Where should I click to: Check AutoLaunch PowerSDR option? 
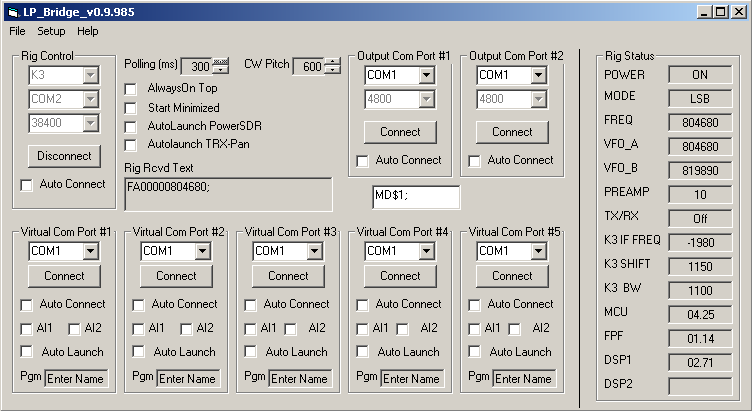(130, 127)
